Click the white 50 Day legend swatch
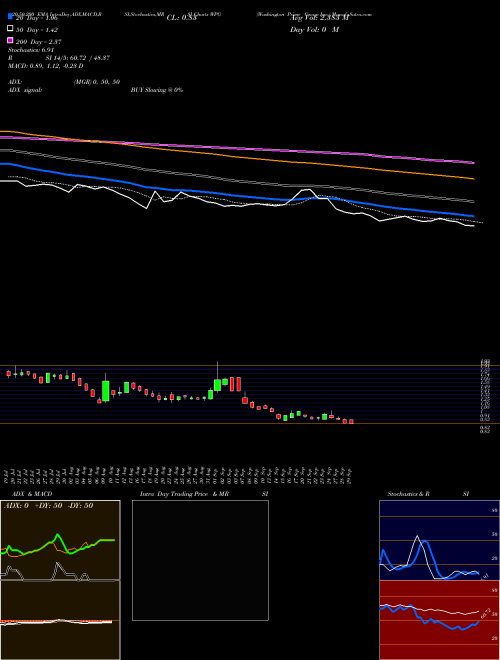The image size is (500, 660). tap(10, 29)
